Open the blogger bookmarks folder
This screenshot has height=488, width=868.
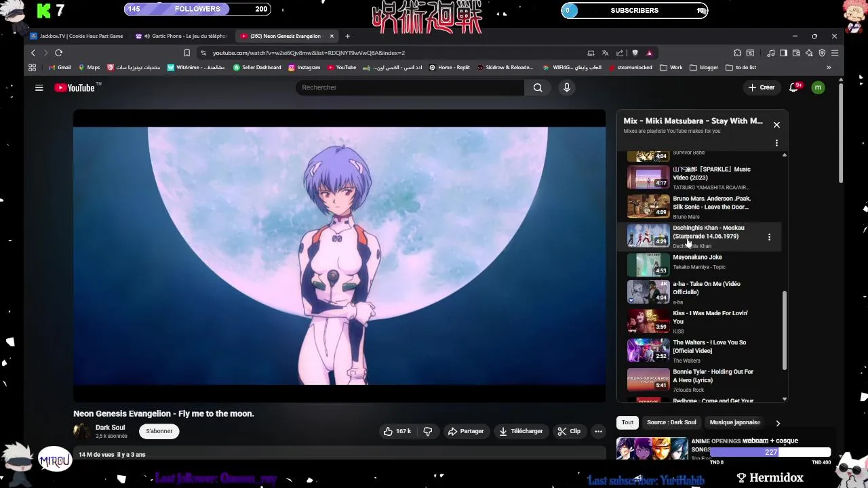coord(704,68)
